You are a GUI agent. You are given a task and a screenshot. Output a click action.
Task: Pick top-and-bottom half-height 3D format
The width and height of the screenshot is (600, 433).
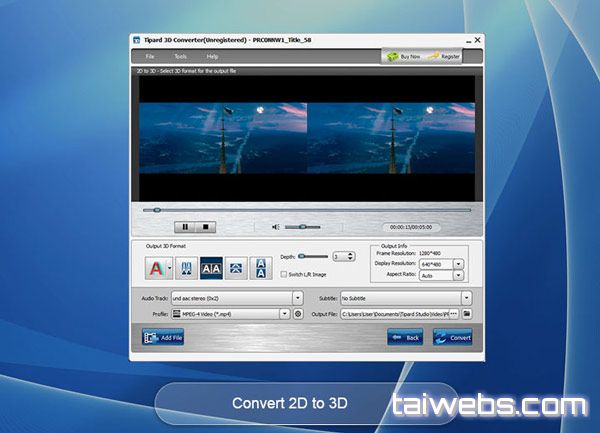236,267
